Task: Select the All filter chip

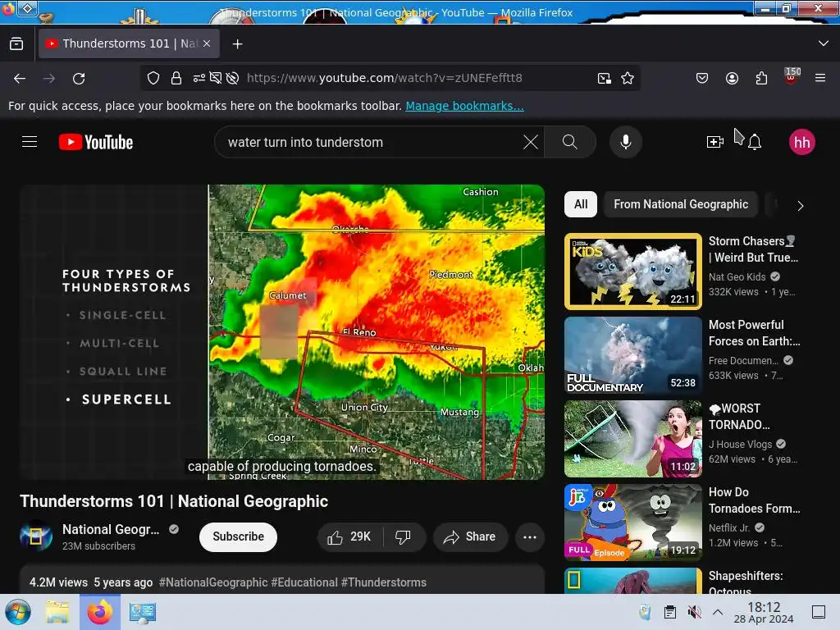Action: pyautogui.click(x=581, y=204)
